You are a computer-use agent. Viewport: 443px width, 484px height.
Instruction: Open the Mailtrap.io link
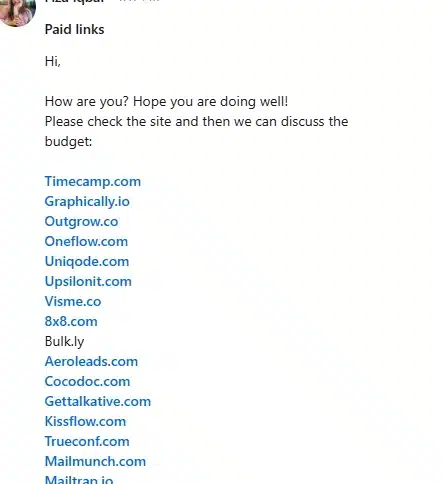pos(79,480)
